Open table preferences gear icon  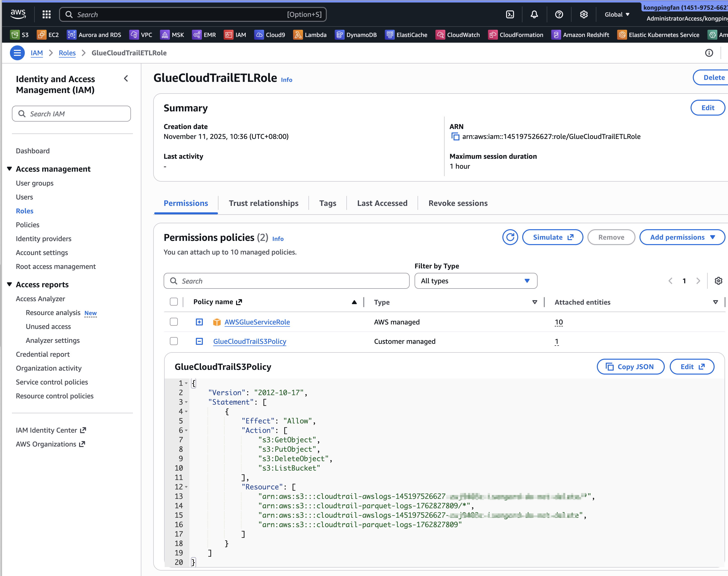718,281
